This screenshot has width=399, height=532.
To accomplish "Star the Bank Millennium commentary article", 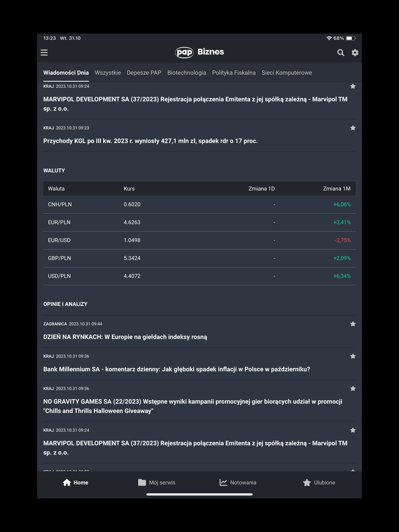I will [x=353, y=356].
